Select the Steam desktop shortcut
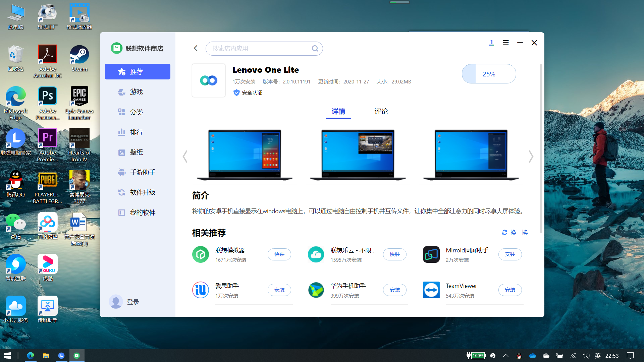This screenshot has height=362, width=644. coord(79,59)
